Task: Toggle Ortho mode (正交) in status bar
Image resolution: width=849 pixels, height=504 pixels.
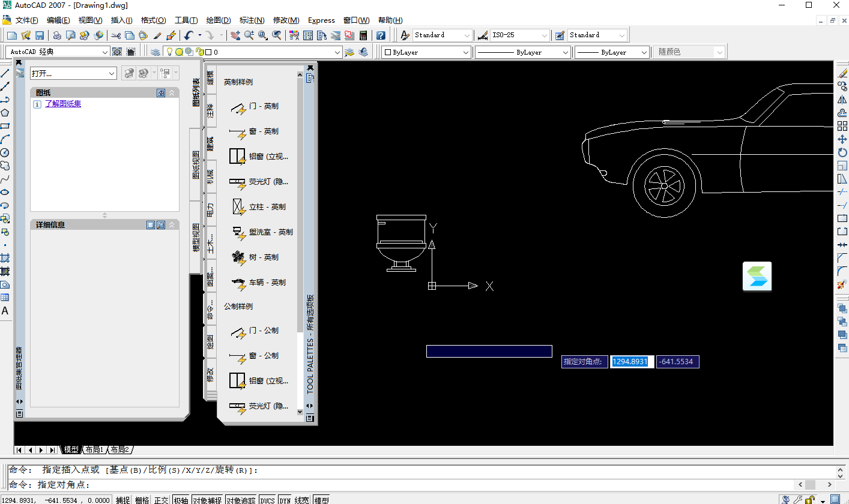Action: (x=162, y=500)
